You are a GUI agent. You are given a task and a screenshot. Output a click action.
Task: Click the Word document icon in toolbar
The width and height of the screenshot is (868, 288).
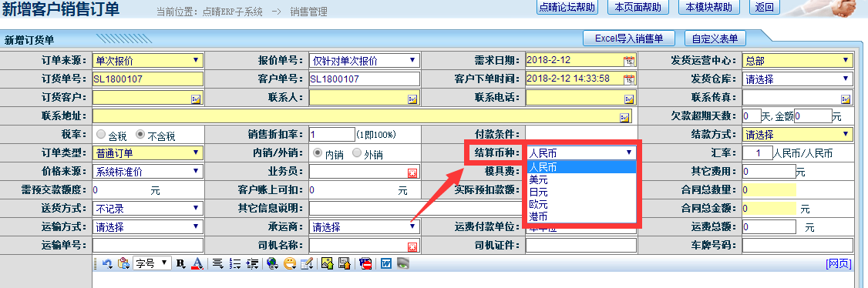coord(386,263)
